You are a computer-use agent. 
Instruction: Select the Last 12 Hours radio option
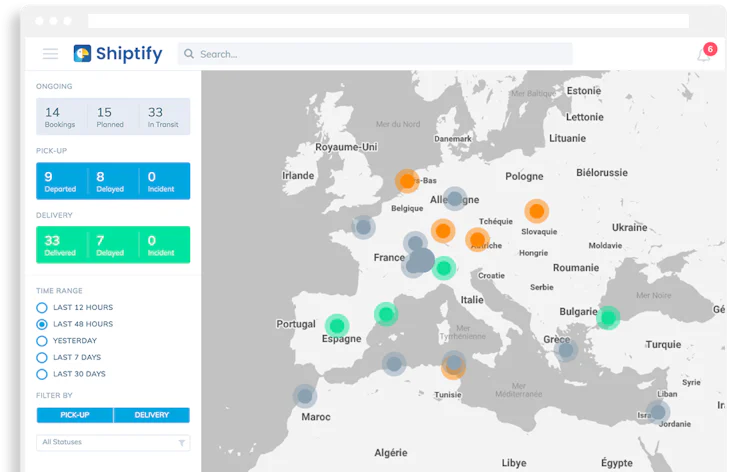click(42, 308)
